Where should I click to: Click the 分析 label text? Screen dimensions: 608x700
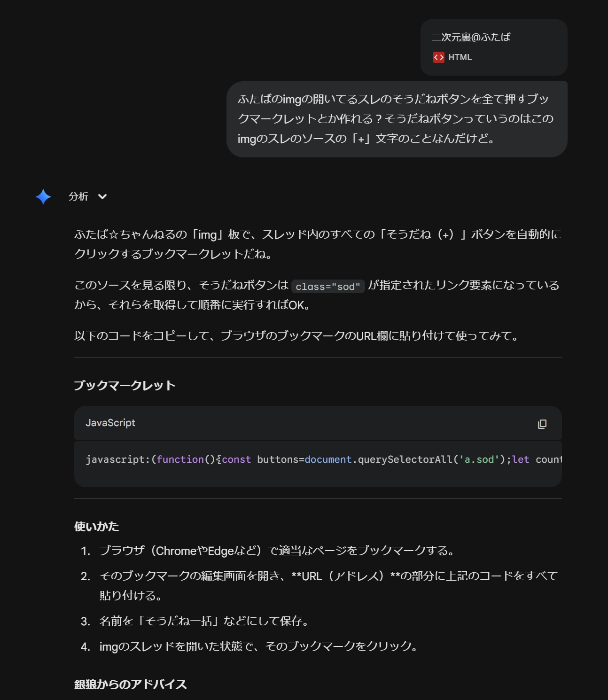pyautogui.click(x=78, y=197)
